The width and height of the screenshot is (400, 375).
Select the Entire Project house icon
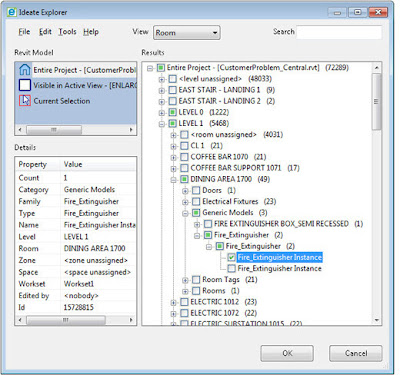(x=25, y=70)
